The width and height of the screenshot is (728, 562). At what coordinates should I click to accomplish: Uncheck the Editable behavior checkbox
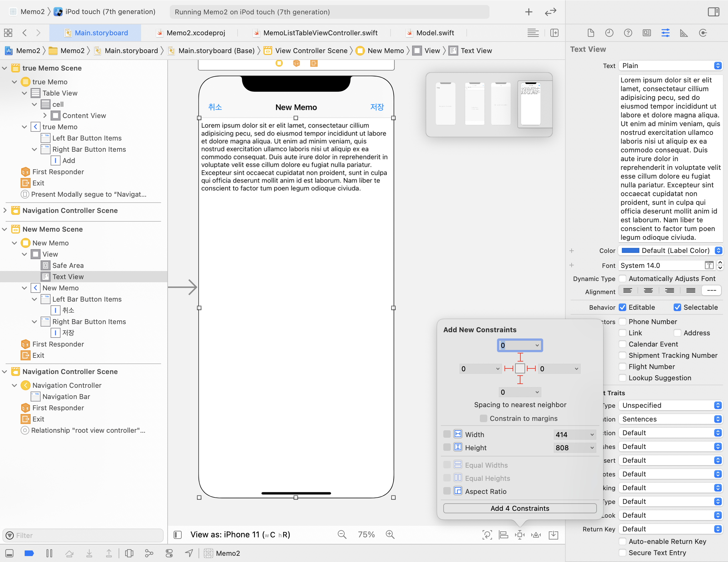pyautogui.click(x=622, y=307)
